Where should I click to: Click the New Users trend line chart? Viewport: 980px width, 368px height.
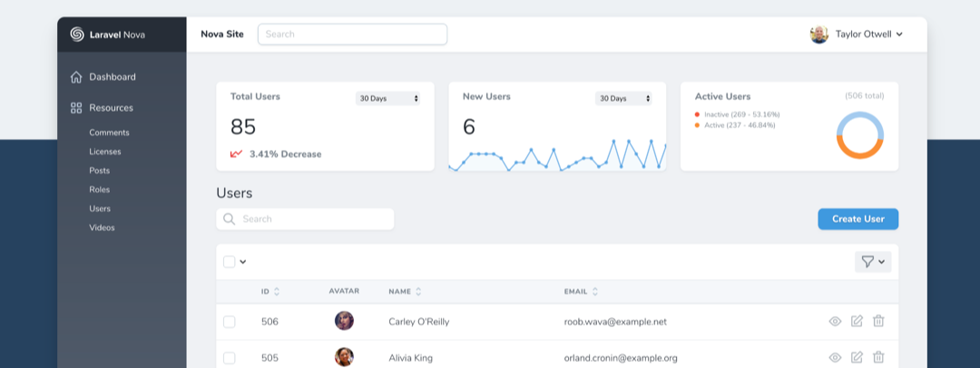557,155
